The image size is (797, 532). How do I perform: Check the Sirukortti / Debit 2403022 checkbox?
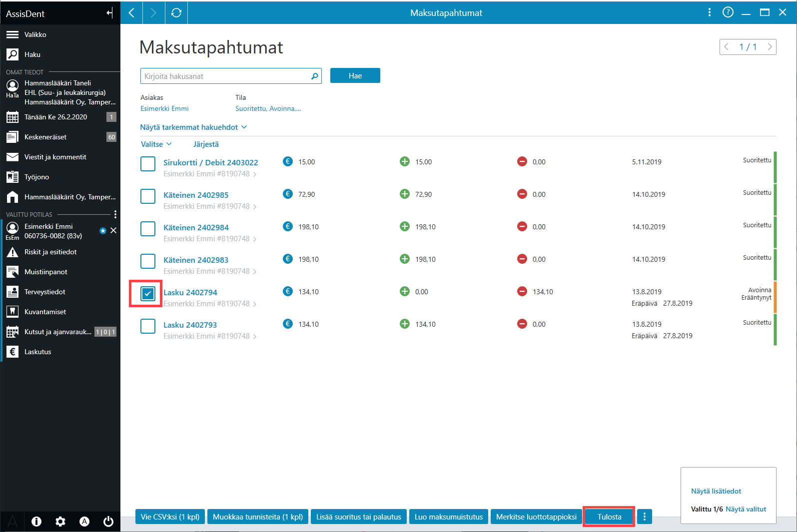pyautogui.click(x=148, y=164)
